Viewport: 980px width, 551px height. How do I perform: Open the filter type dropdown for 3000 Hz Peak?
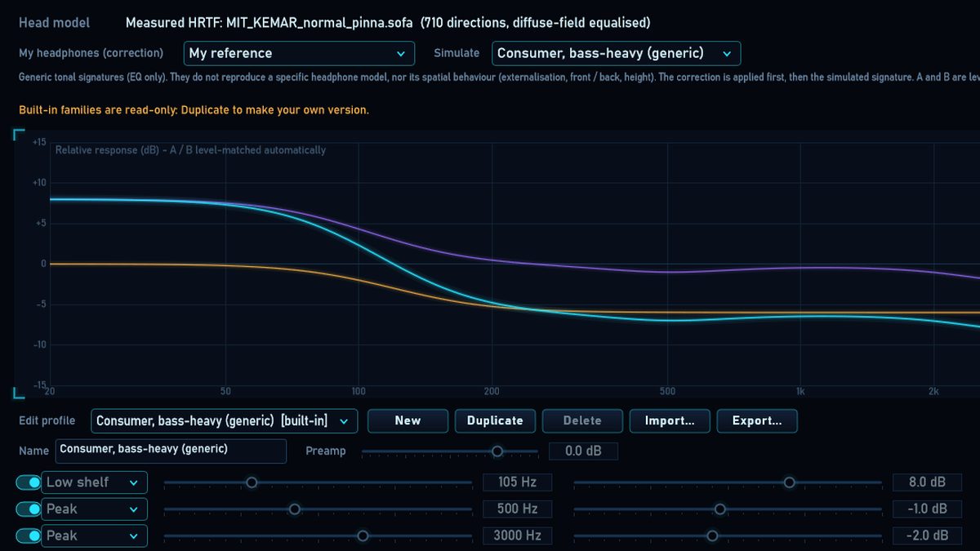[x=94, y=536]
